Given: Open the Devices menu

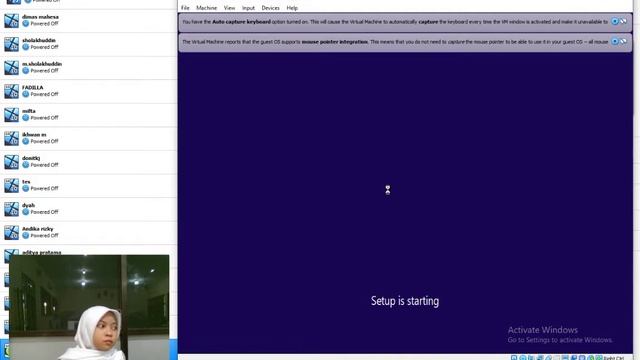Looking at the screenshot, I should click(270, 8).
